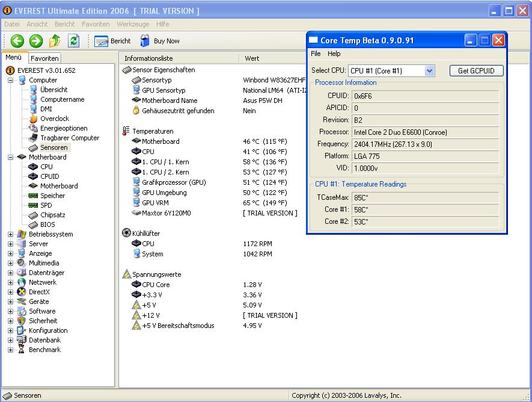532x402 pixels.
Task: Click the Buy Now toolbar button
Action: [x=160, y=41]
